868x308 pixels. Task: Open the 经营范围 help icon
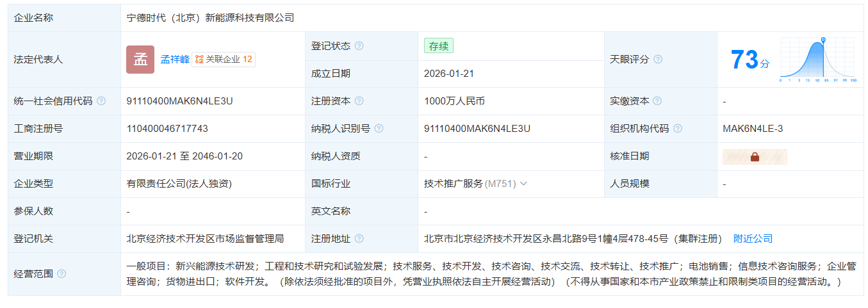[x=61, y=274]
